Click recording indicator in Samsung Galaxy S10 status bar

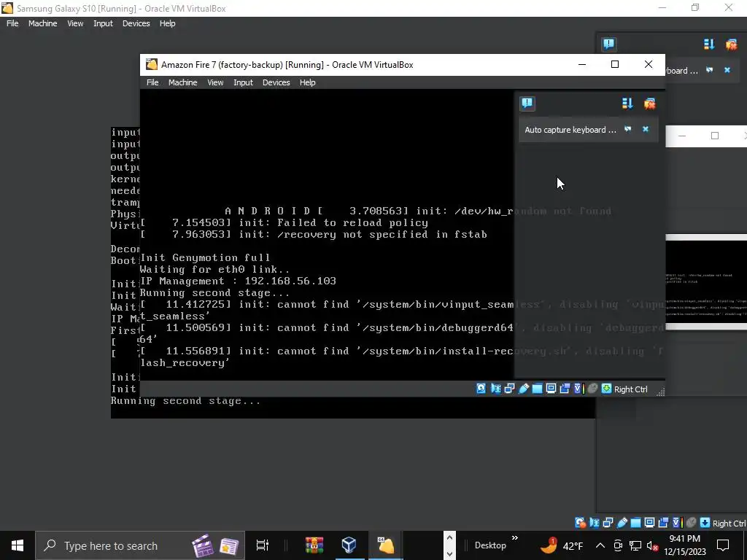coord(663,523)
